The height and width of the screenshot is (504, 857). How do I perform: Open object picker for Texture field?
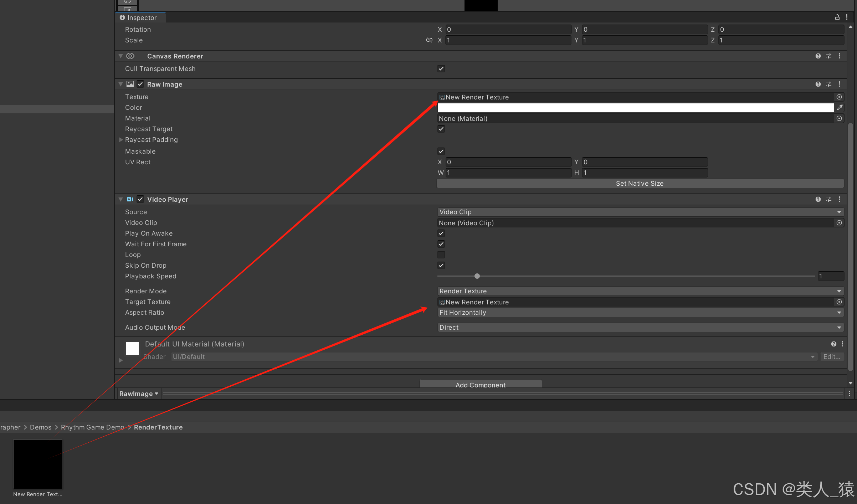click(839, 97)
